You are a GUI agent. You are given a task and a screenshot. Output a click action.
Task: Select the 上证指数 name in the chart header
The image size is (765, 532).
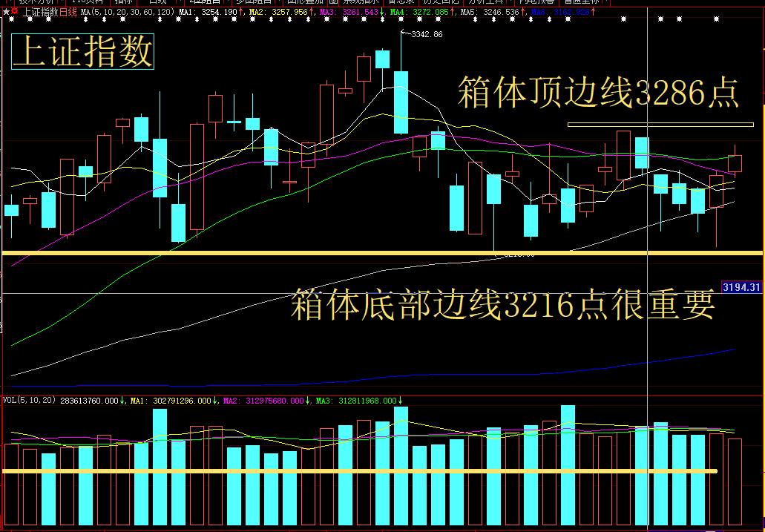41,12
